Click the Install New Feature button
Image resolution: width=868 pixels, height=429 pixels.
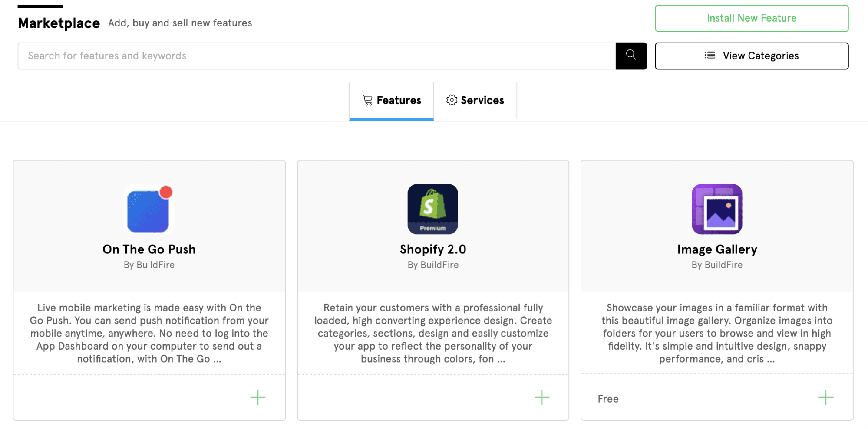[x=751, y=18]
